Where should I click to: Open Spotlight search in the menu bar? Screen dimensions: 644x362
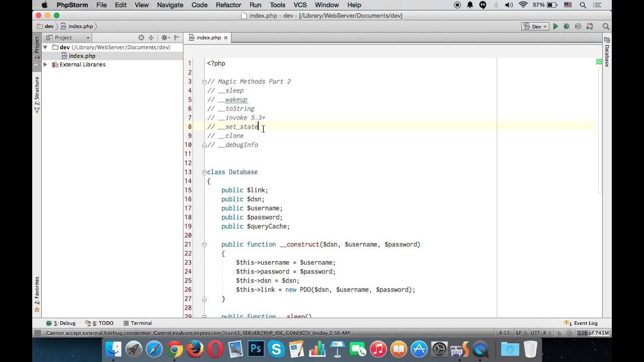pos(583,5)
